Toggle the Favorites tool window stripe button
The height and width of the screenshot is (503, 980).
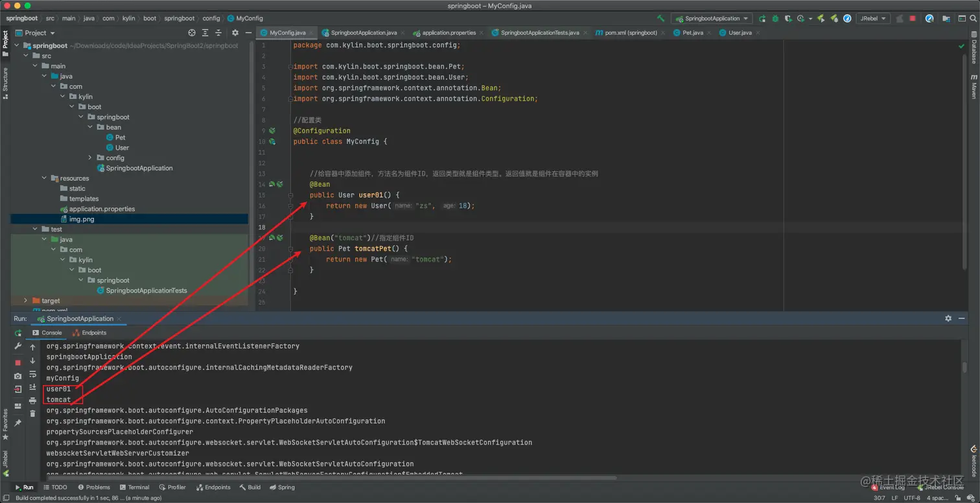[x=5, y=425]
